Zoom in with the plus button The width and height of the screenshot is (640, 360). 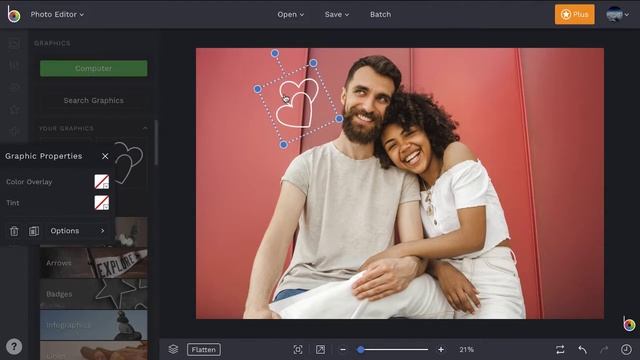(441, 349)
